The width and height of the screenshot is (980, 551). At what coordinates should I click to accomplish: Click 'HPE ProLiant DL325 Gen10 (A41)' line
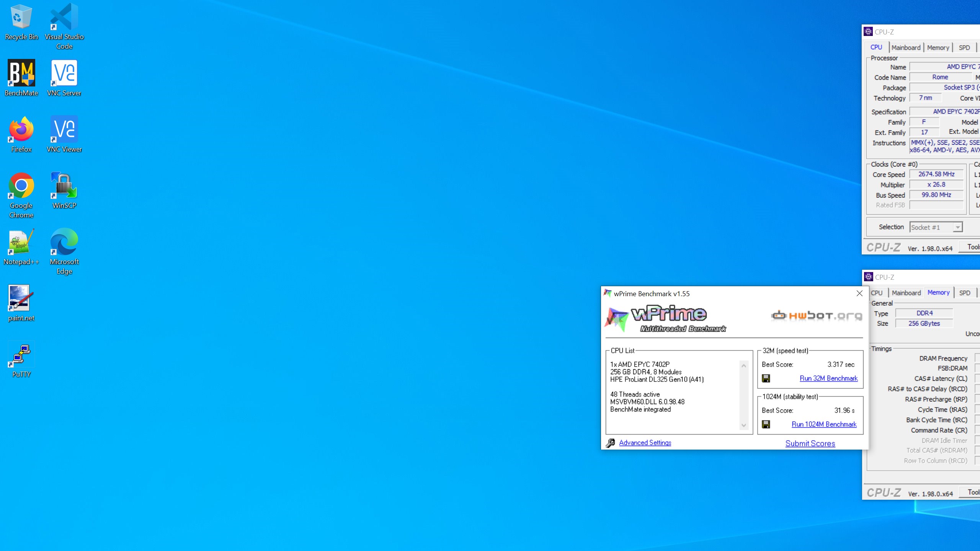pos(657,380)
